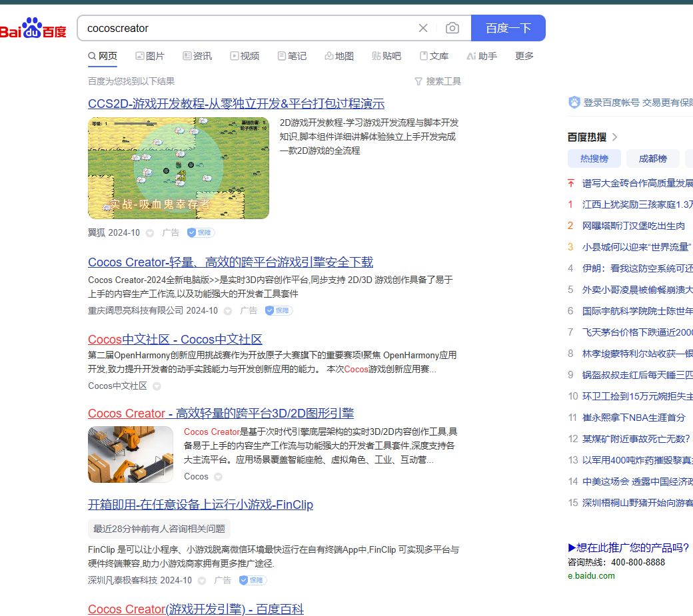
Task: Click the shield icon by 登录百度帐号
Action: click(x=574, y=103)
